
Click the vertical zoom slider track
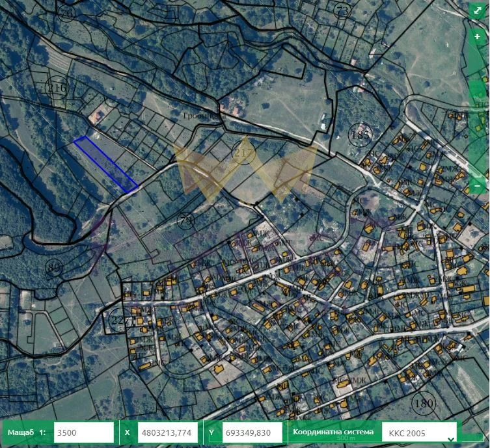(478, 111)
